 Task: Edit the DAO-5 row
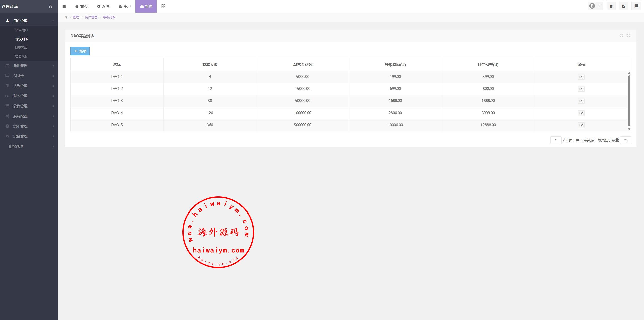click(581, 125)
